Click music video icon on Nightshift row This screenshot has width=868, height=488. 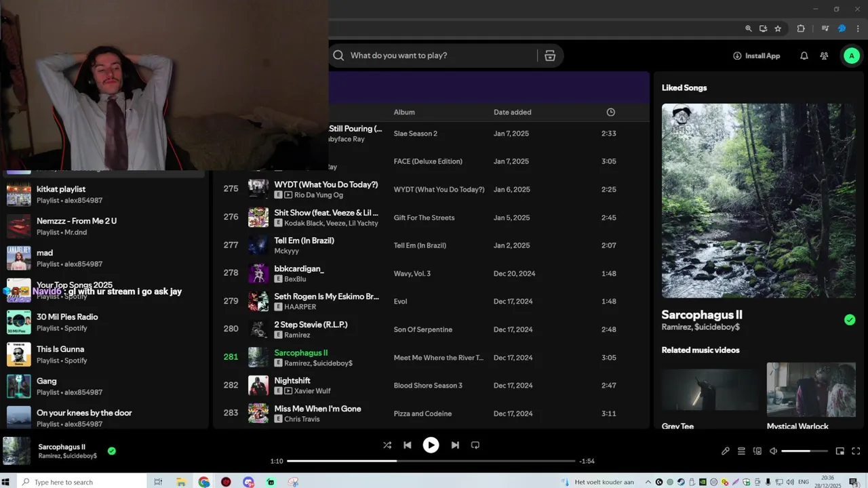(288, 391)
